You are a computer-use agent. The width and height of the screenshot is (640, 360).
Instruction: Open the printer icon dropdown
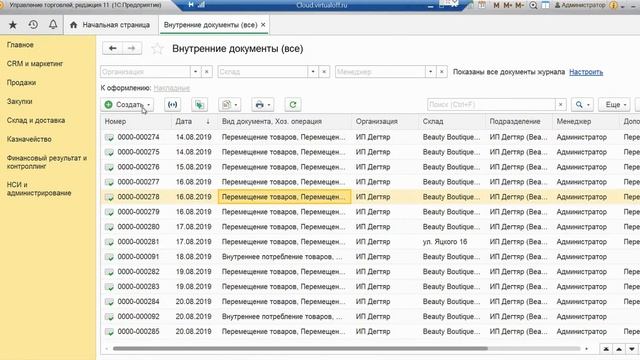point(262,105)
